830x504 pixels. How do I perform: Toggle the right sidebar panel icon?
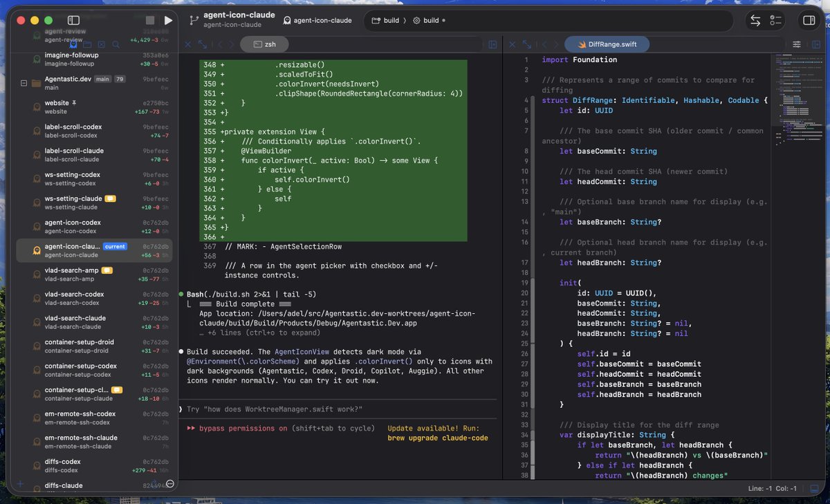(x=808, y=21)
